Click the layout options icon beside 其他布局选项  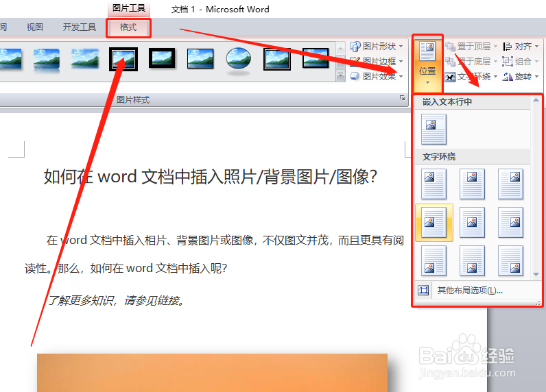(x=423, y=290)
